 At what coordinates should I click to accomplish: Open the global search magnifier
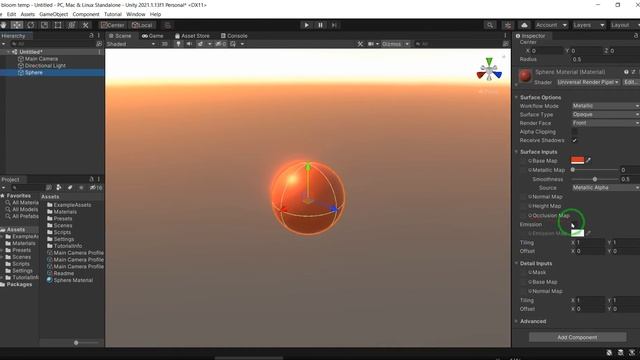coord(490,25)
